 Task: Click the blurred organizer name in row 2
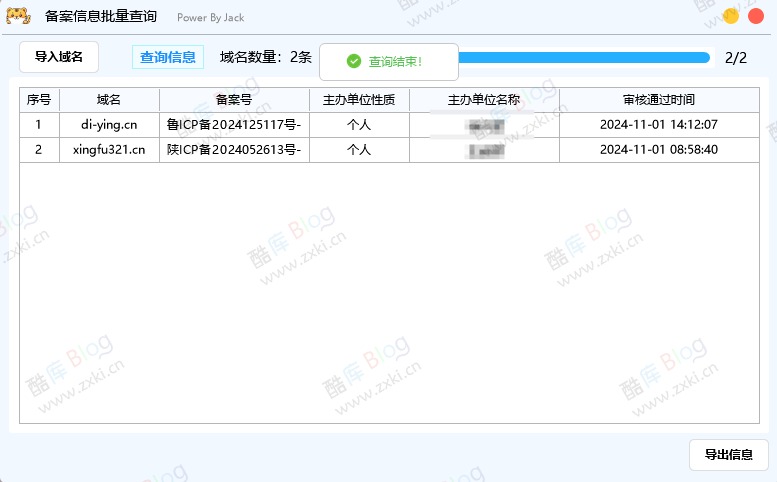click(486, 151)
